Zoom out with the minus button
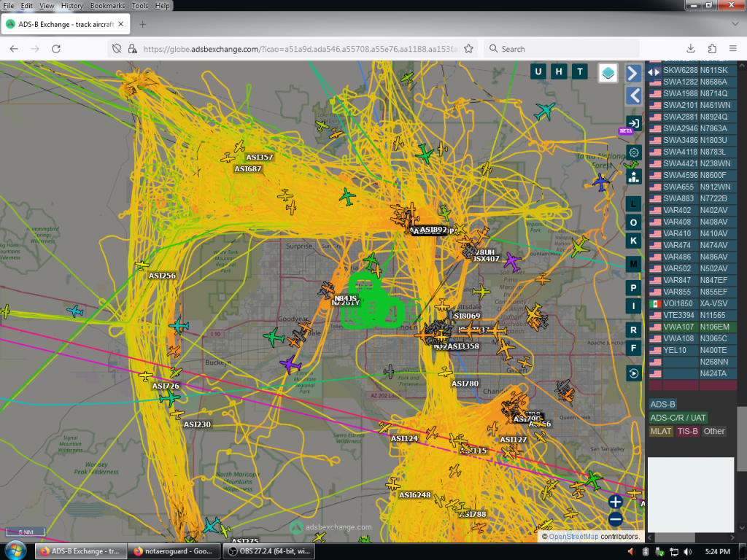 coord(615,519)
